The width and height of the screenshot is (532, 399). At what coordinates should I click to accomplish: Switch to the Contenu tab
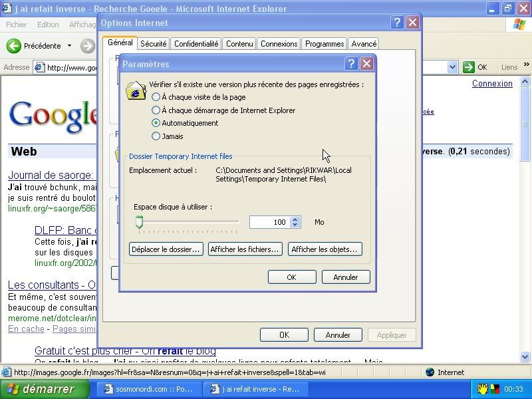[x=239, y=44]
